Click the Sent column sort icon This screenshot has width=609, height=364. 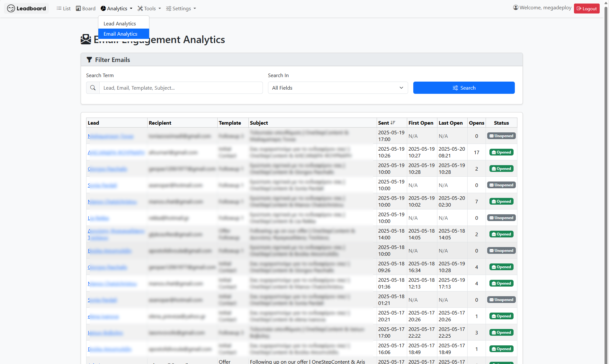(393, 123)
